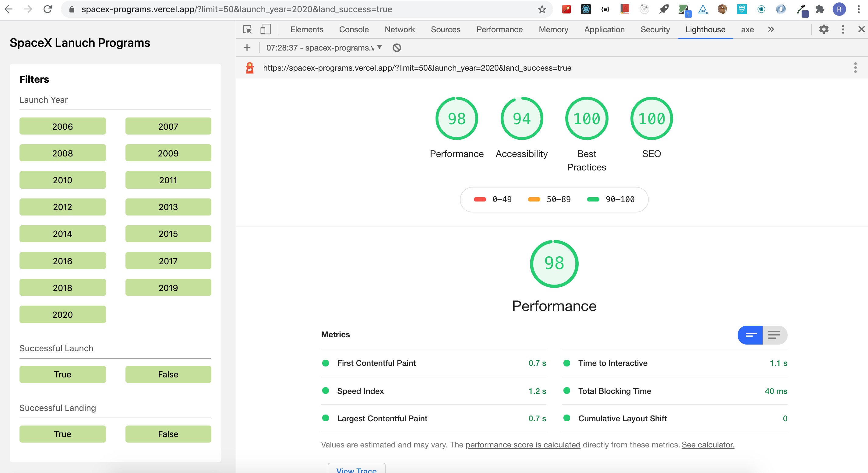The height and width of the screenshot is (473, 868).
Task: Filter launches by year 2006
Action: 63,126
